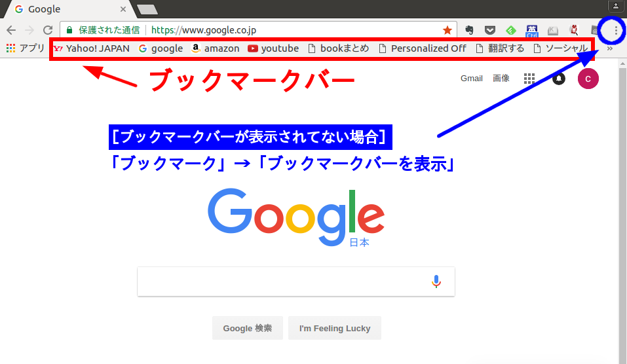Click the forward navigation arrow
The width and height of the screenshot is (627, 364).
[29, 30]
